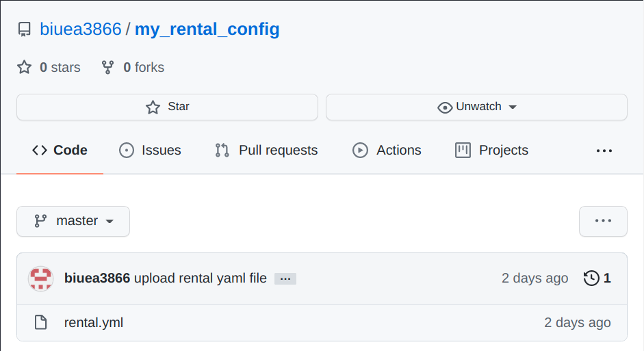Screen dimensions: 644x351
Task: Star this repository with Star button
Action: 167,107
